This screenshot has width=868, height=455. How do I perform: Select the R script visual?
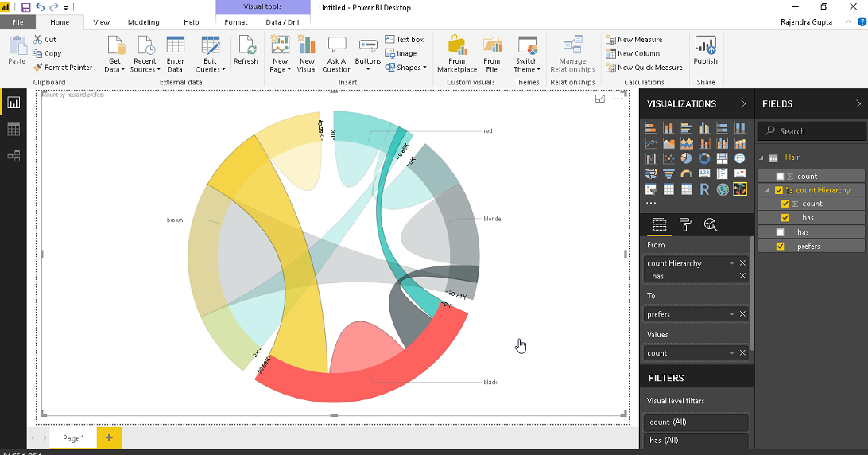704,189
